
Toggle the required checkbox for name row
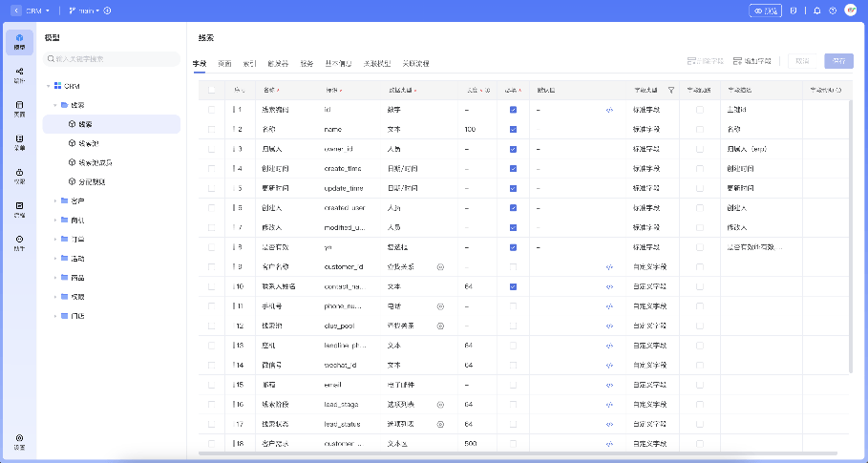513,129
